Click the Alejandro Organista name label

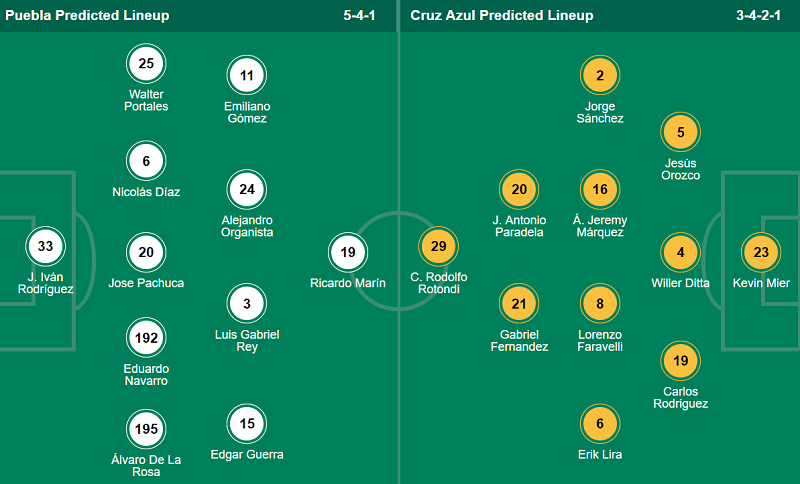point(246,226)
